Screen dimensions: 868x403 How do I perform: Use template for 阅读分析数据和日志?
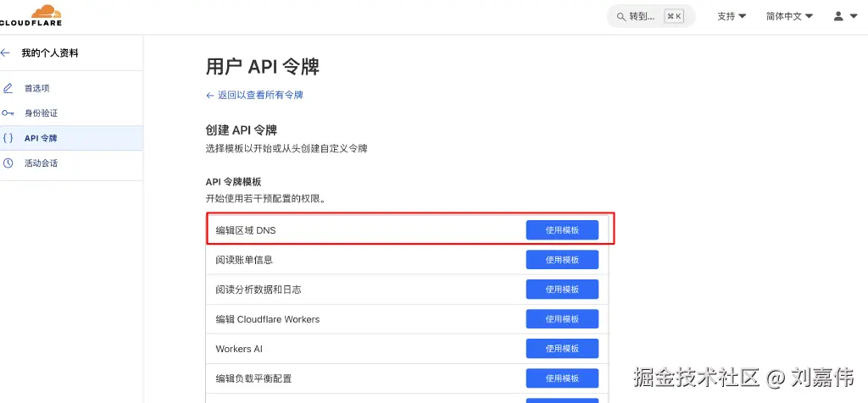pyautogui.click(x=562, y=289)
